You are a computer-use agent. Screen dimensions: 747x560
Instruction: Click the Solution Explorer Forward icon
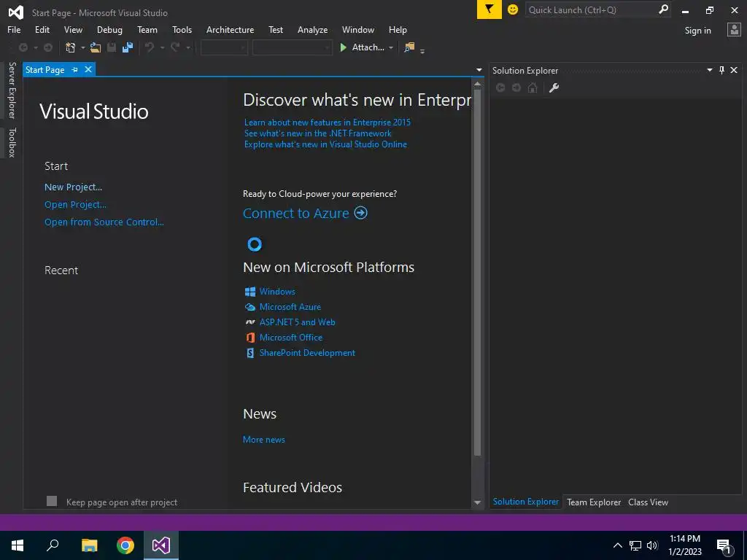click(516, 87)
